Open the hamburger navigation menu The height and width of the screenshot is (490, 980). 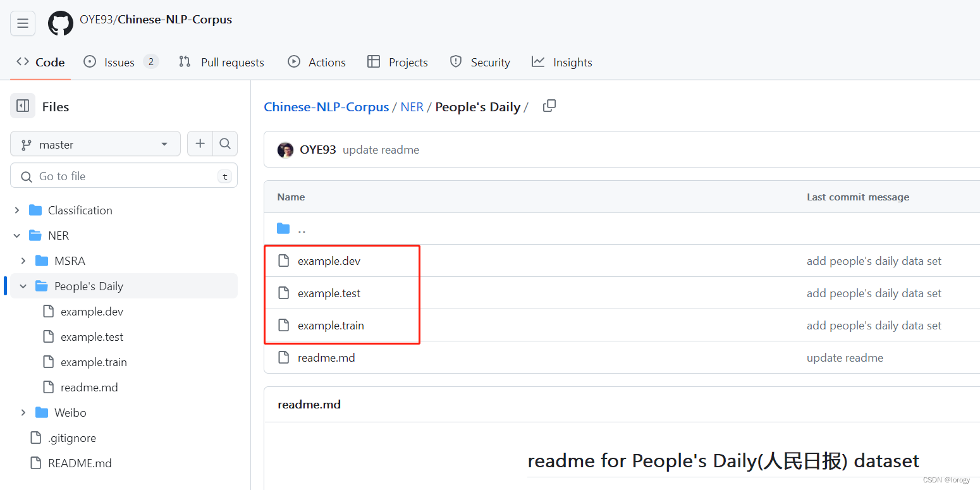23,23
